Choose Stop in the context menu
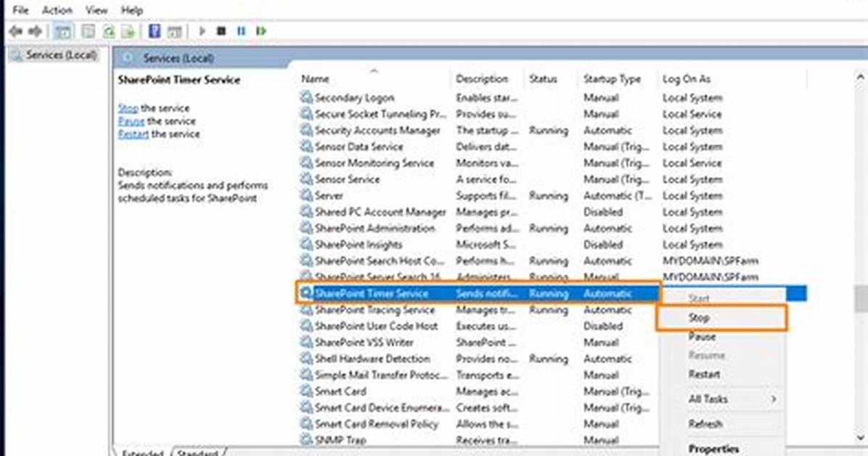 point(722,318)
